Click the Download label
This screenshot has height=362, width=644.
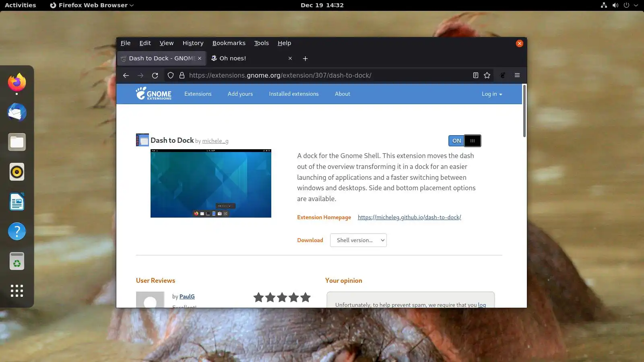310,240
